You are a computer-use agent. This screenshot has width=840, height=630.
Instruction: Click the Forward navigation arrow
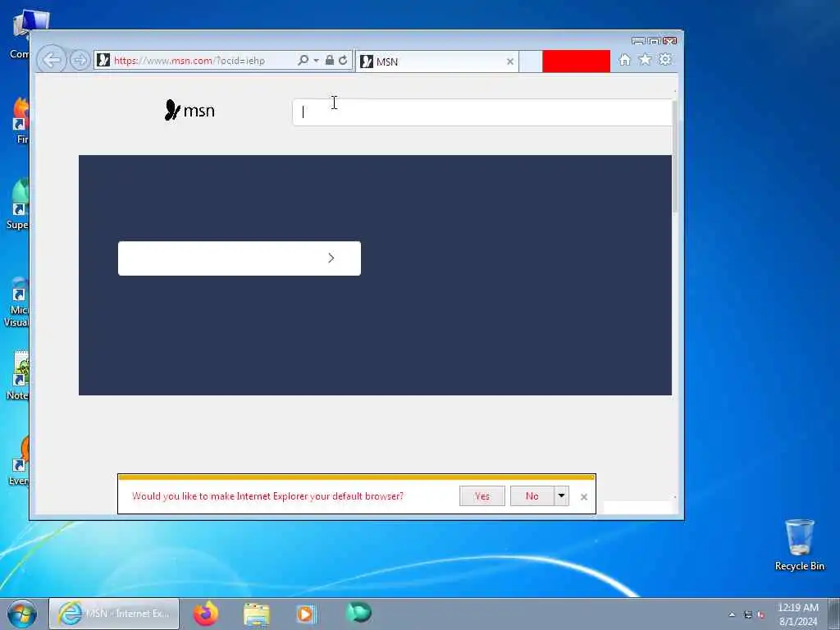(80, 60)
